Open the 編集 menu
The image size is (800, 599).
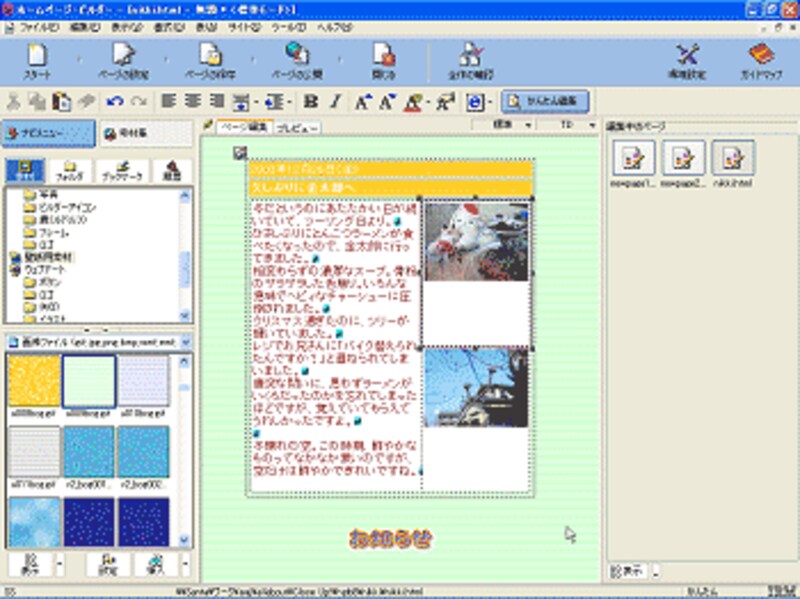84,28
